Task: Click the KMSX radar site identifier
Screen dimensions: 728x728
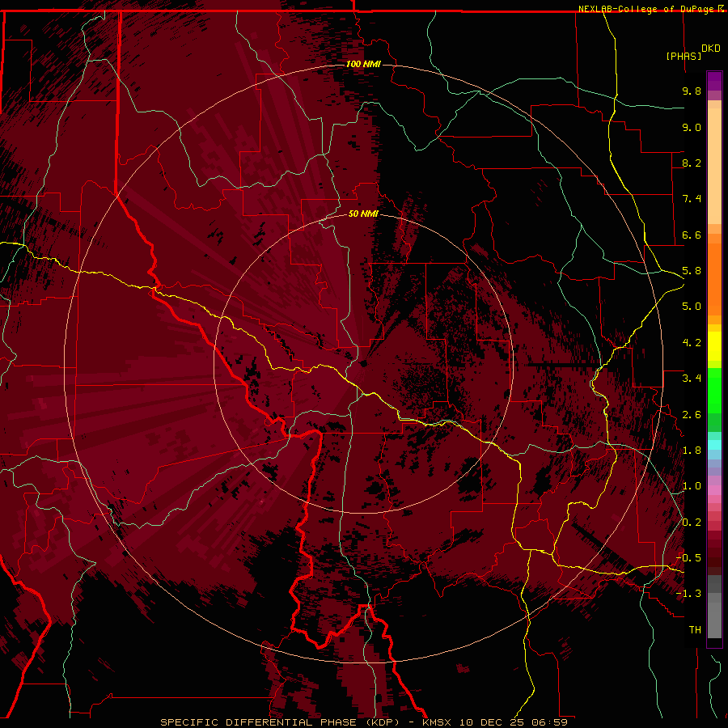Action: click(438, 722)
